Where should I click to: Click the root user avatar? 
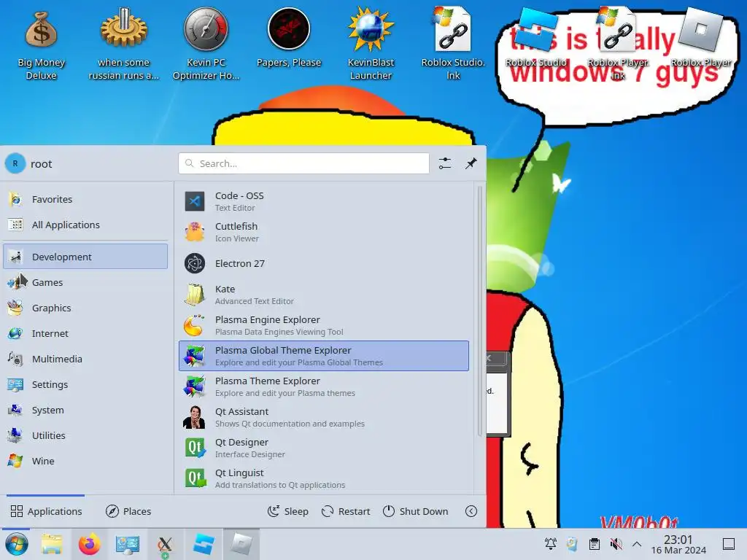tap(15, 164)
